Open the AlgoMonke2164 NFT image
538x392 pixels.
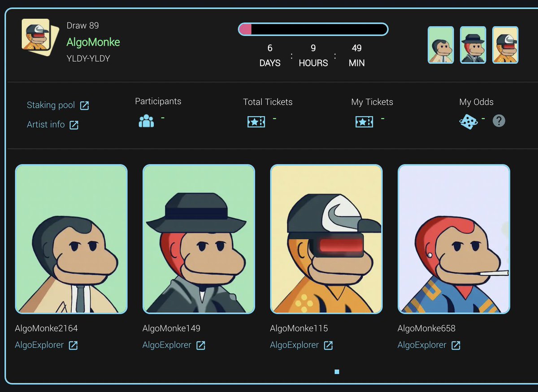[x=71, y=239]
